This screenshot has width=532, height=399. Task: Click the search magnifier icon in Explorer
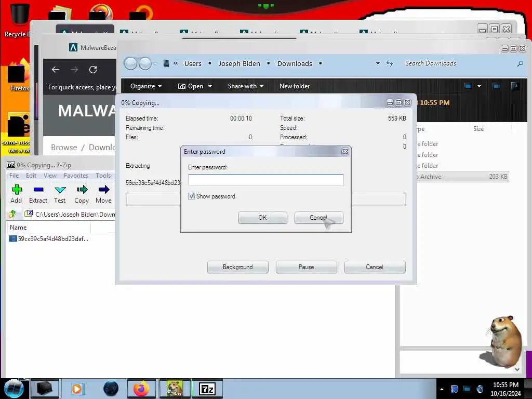(520, 63)
